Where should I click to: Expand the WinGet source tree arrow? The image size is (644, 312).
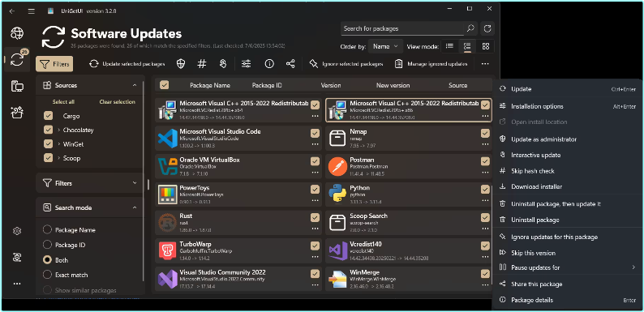58,144
